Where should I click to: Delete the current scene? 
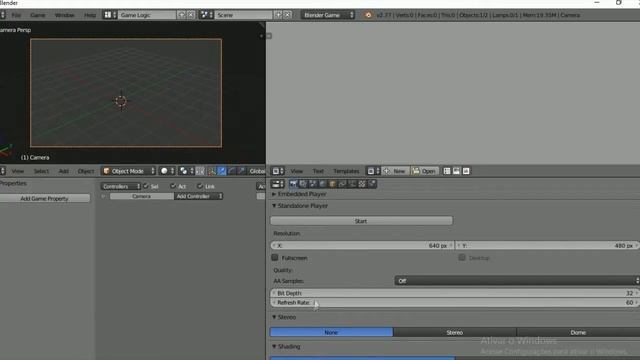point(287,15)
